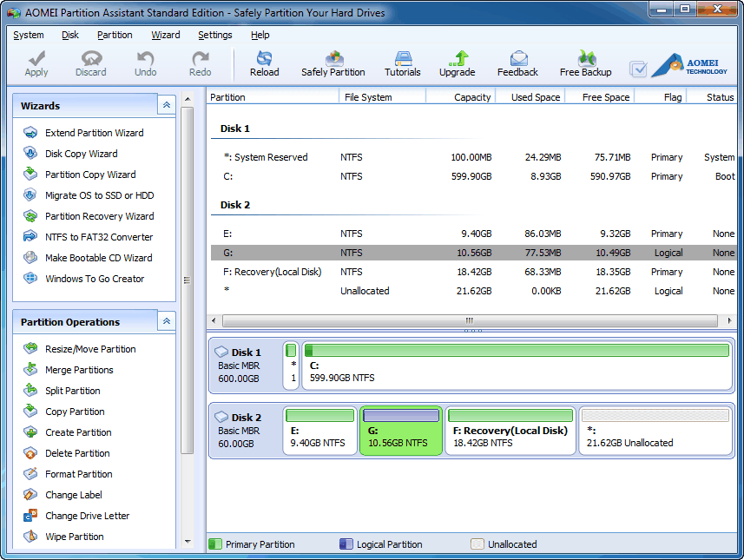Choose Create Partition operation
The width and height of the screenshot is (744, 560).
pos(68,432)
